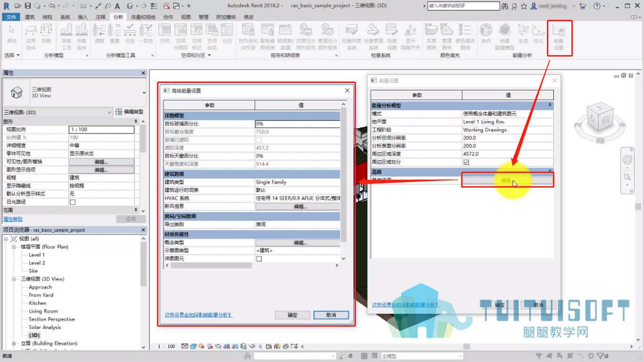Collapse the 楼层平面 (Floor Plan) tree node
This screenshot has width=644, height=362.
pyautogui.click(x=14, y=247)
